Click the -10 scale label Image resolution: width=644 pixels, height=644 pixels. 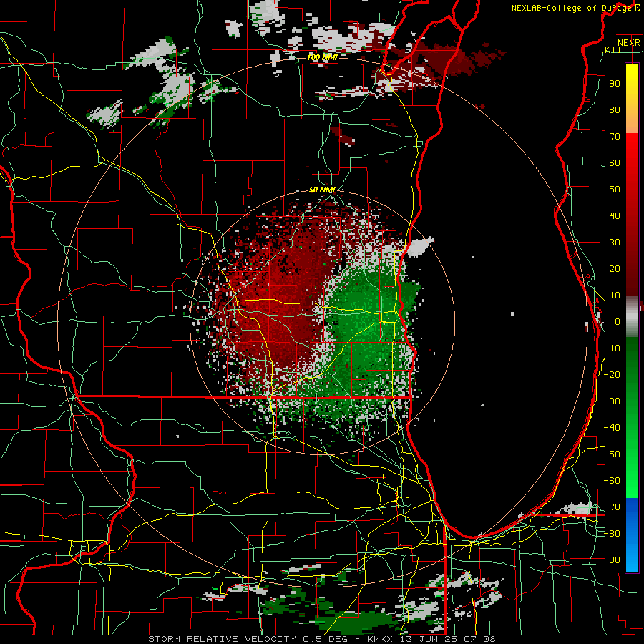pos(612,348)
